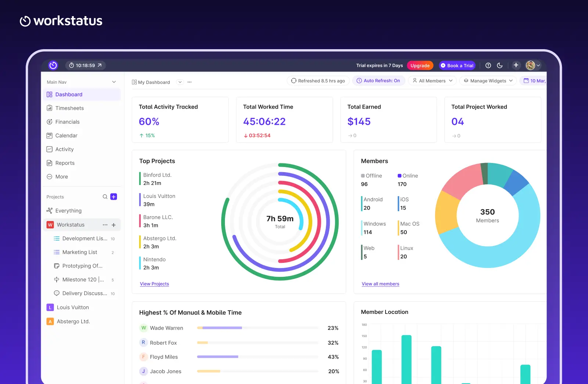This screenshot has width=588, height=384.
Task: Click the Financials coin icon
Action: click(x=49, y=122)
